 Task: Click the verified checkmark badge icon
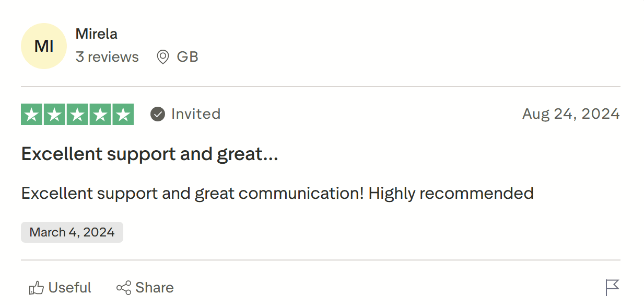click(158, 114)
